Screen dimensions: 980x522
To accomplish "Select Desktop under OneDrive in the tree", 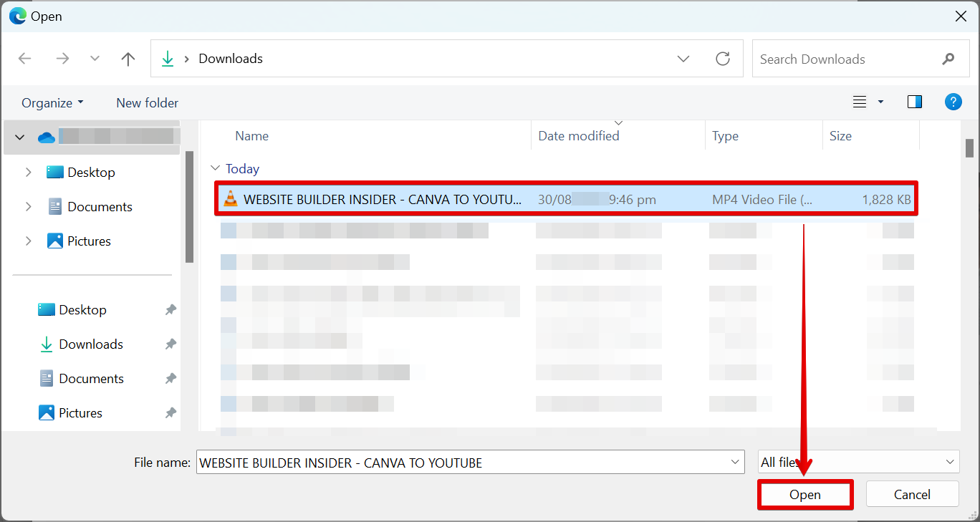I will (81, 172).
